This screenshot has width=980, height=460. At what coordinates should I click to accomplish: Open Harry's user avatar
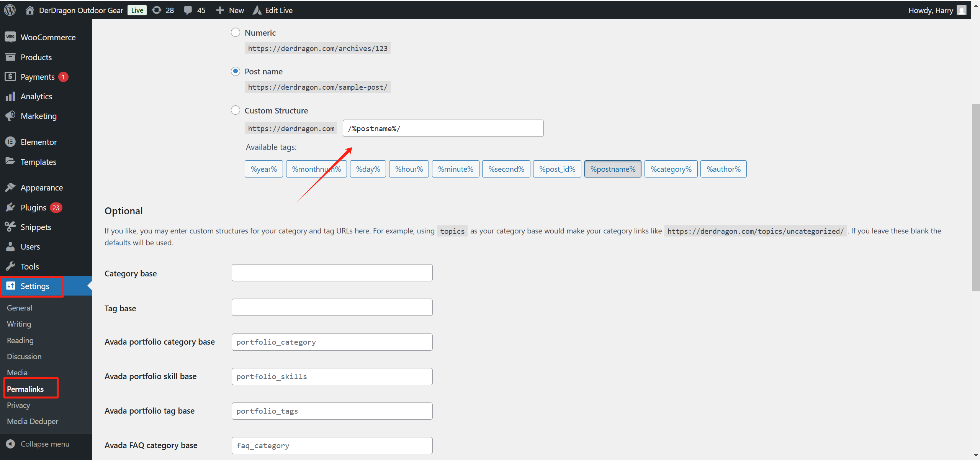tap(961, 10)
